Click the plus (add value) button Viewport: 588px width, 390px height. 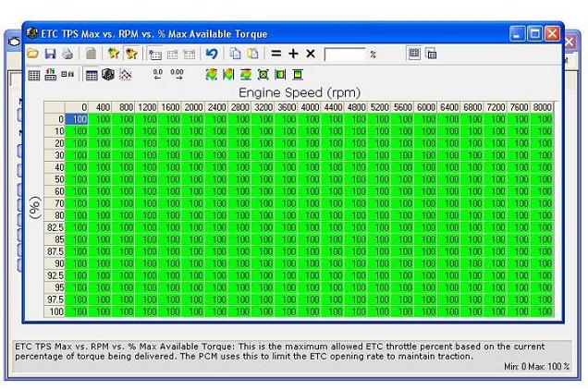pos(293,55)
